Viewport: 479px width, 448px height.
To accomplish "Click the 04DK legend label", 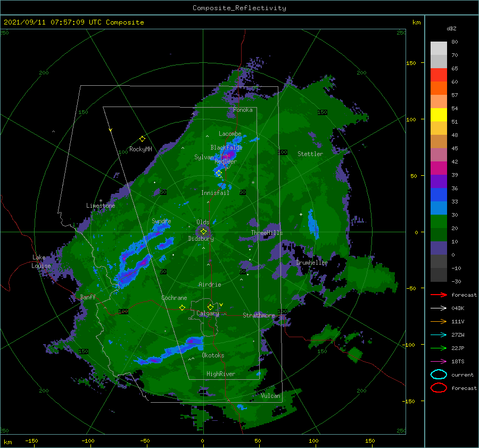I will click(x=458, y=308).
